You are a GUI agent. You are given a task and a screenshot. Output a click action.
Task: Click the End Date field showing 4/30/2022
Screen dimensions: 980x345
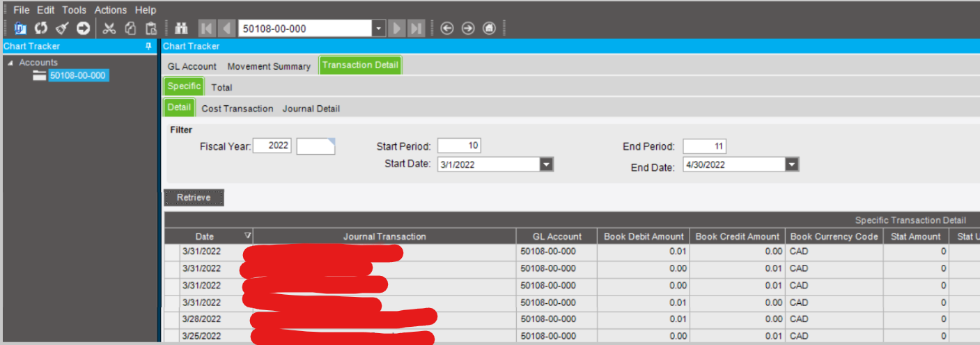point(734,164)
